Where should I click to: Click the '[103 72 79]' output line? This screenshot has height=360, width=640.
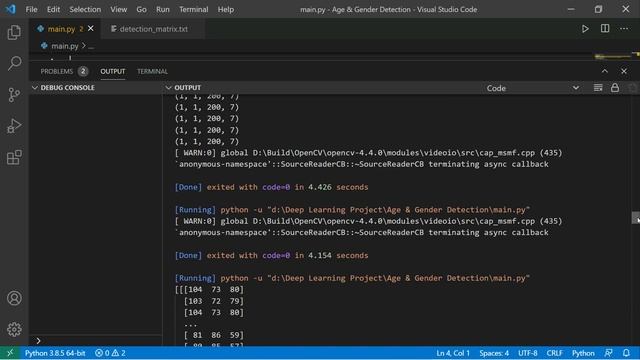point(213,301)
